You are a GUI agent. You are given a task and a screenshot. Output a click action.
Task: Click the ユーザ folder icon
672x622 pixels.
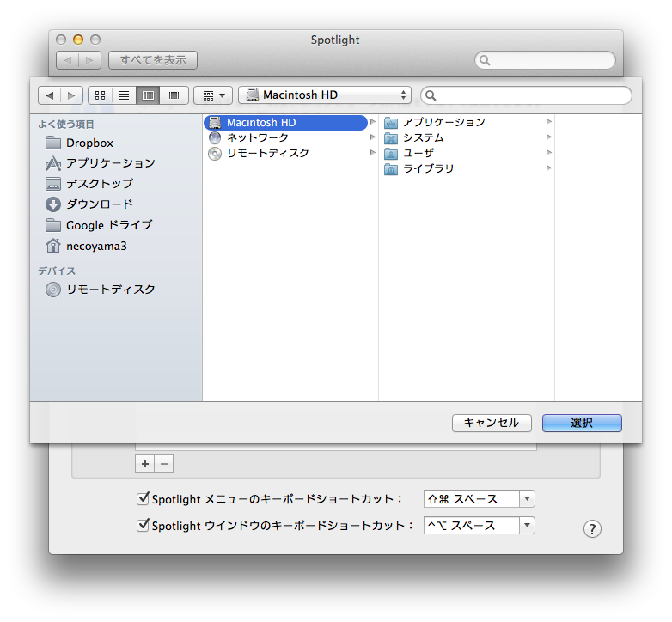391,154
